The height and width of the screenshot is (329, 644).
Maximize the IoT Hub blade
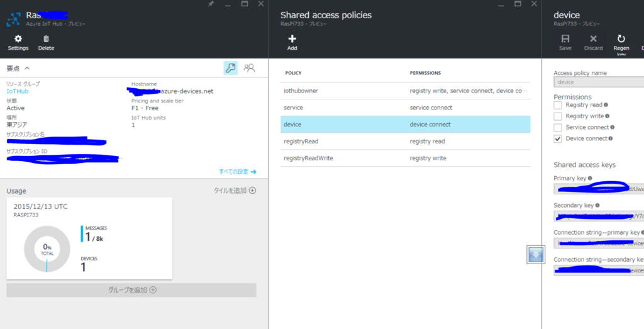[x=245, y=4]
